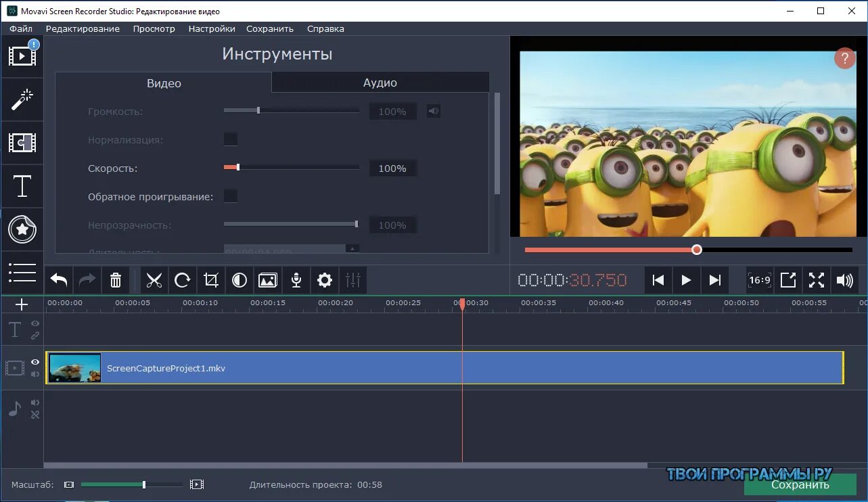Open preview volume speaker control
868x502 pixels.
845,280
